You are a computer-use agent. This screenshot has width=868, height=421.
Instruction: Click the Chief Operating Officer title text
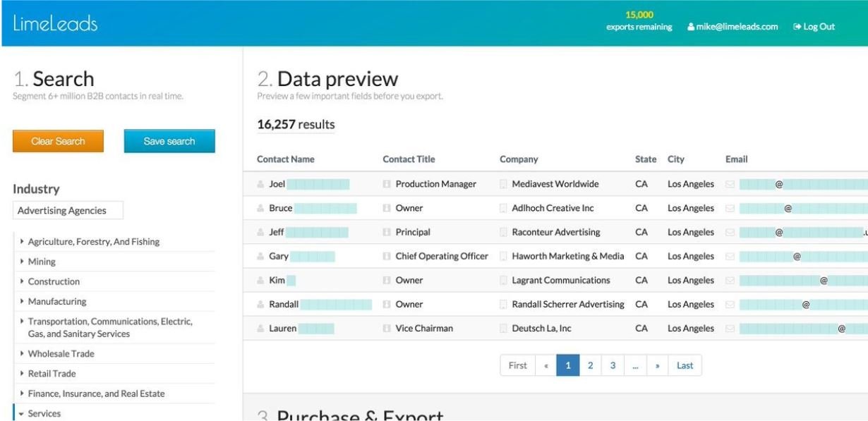tap(442, 257)
